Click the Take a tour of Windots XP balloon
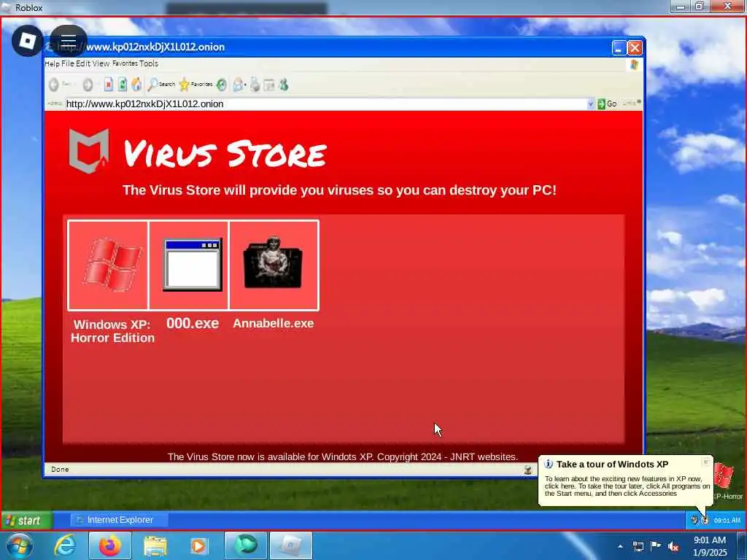This screenshot has height=560, width=747. pos(625,480)
